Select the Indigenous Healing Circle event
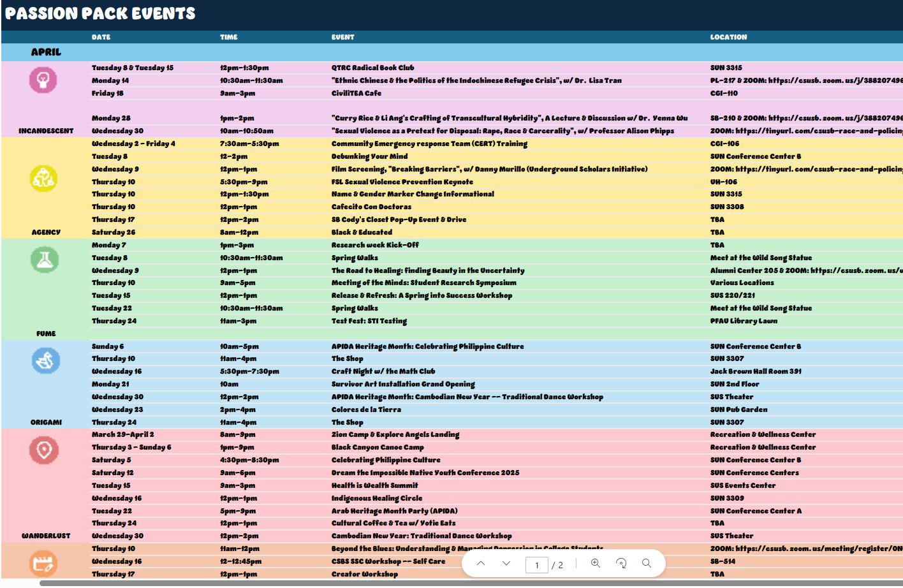The height and width of the screenshot is (588, 903). (376, 498)
